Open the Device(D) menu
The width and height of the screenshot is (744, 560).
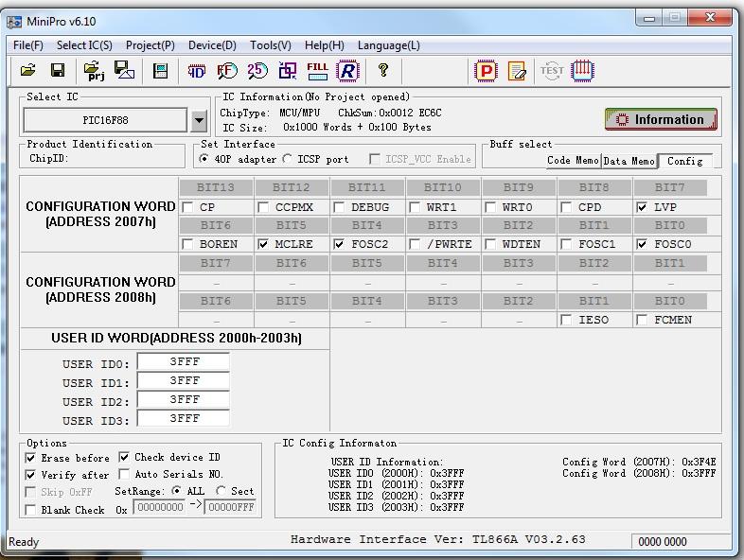click(x=212, y=45)
